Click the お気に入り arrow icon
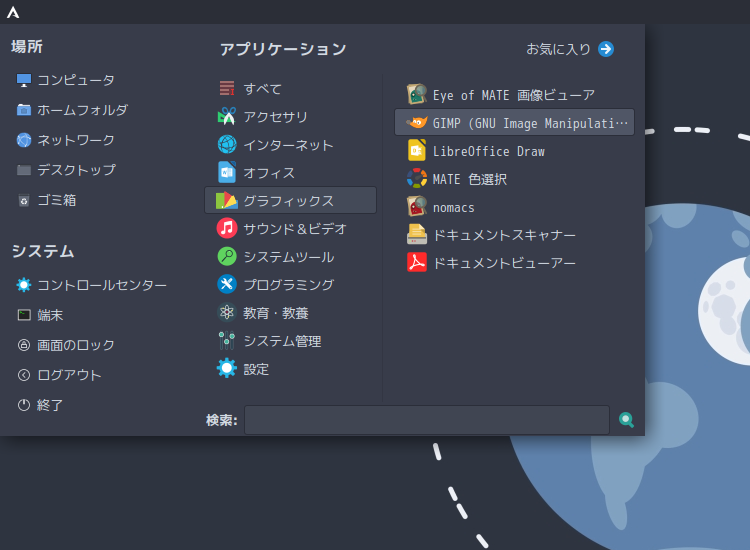Viewport: 750px width, 550px height. (x=606, y=49)
